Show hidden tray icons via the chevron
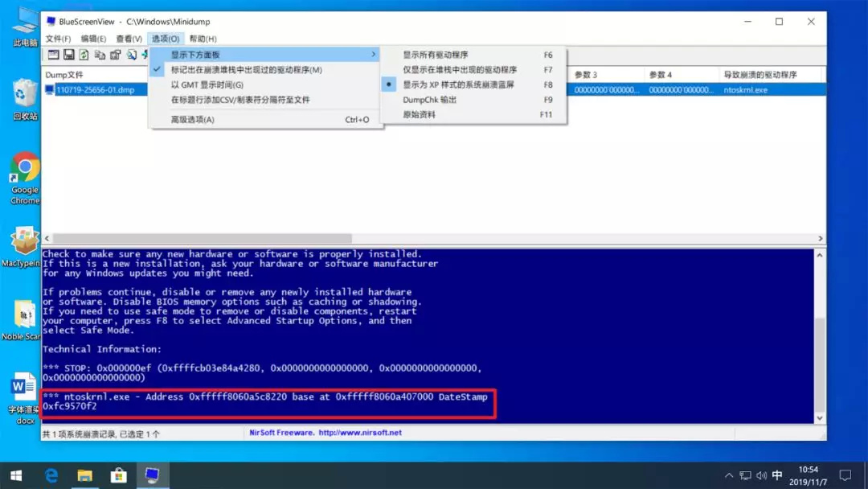The height and width of the screenshot is (489, 868). click(728, 475)
